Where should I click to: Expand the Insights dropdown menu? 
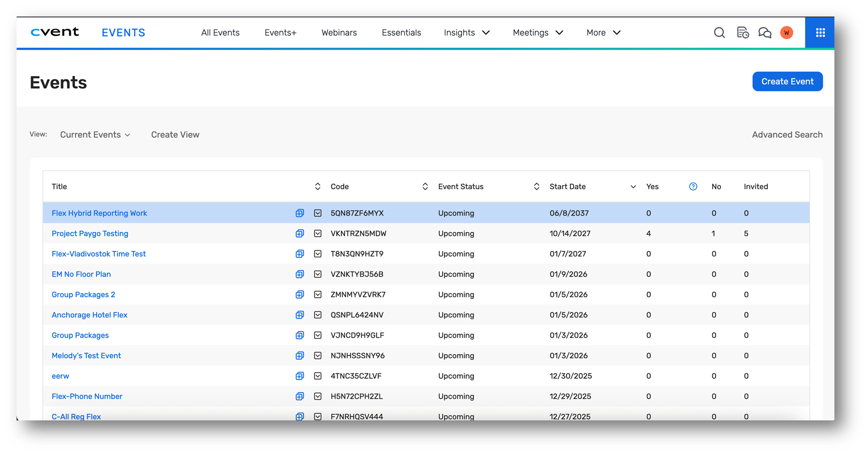(x=467, y=33)
